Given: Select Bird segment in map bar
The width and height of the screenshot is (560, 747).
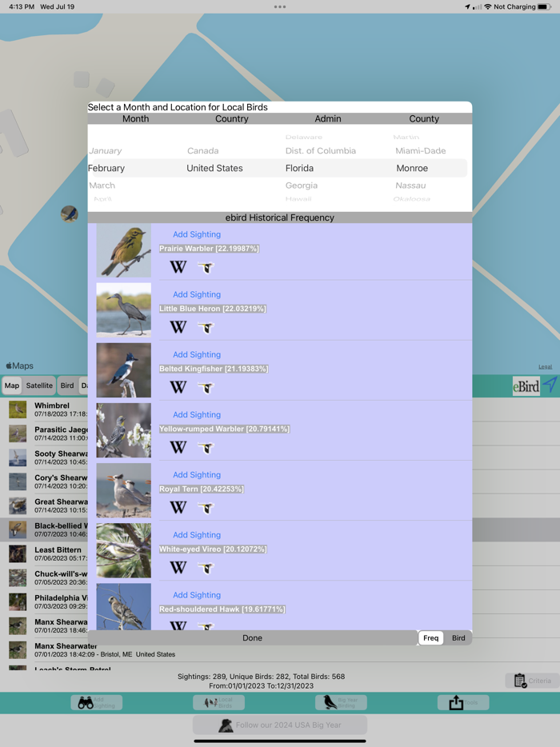Looking at the screenshot, I should coord(67,385).
